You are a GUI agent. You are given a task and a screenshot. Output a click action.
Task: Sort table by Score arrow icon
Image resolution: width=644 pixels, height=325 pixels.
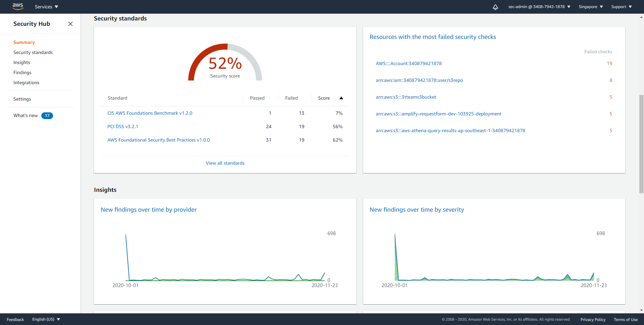pyautogui.click(x=341, y=98)
